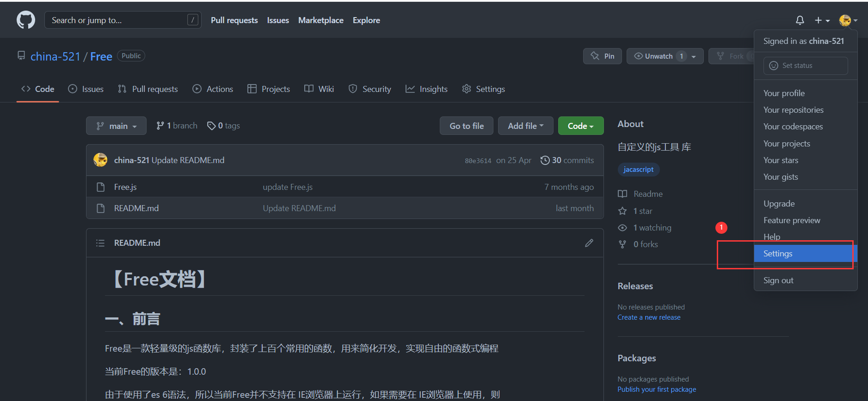Expand the green Code dropdown

[581, 126]
